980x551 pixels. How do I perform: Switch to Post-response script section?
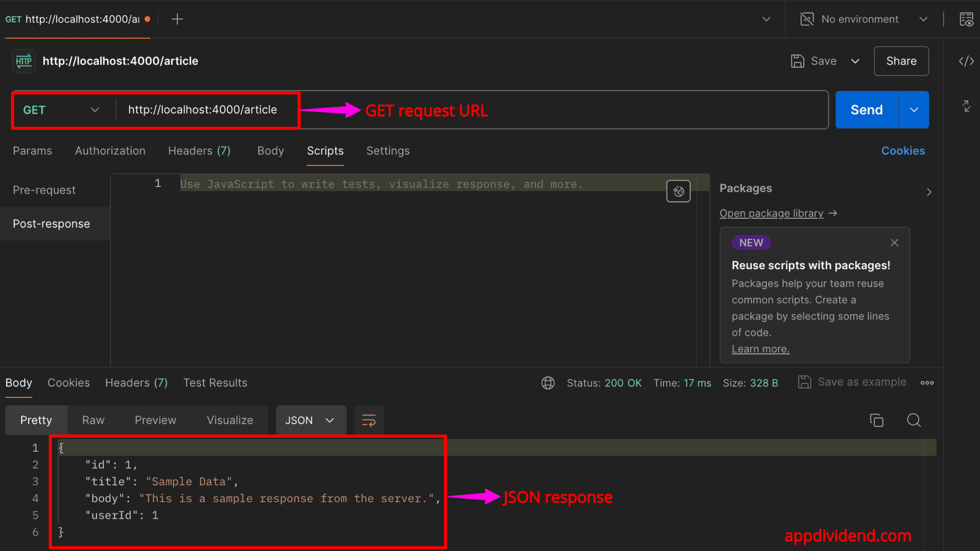[x=51, y=223]
